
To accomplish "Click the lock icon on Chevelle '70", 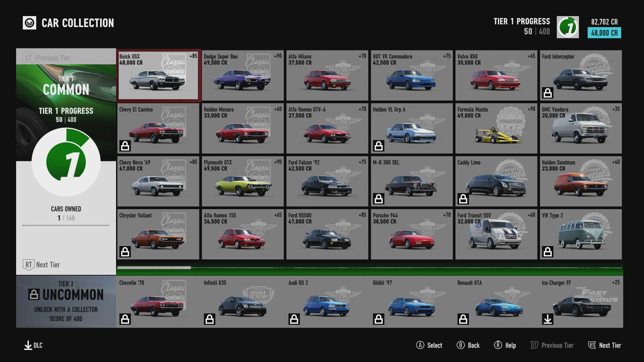I will click(x=125, y=319).
